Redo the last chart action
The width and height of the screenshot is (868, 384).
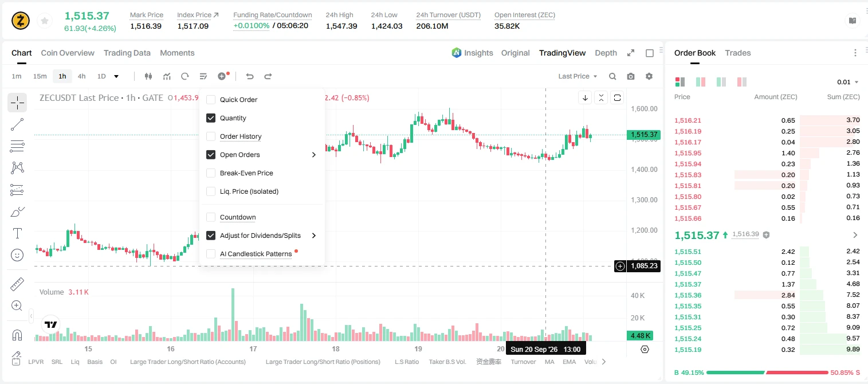click(268, 76)
